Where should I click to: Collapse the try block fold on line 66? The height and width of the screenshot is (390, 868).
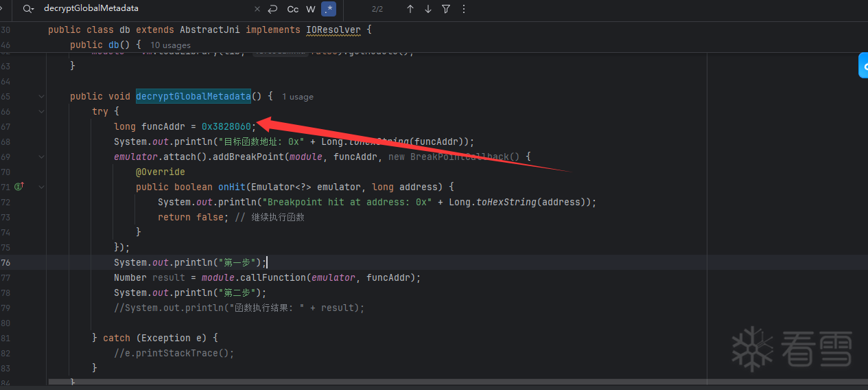coord(41,112)
